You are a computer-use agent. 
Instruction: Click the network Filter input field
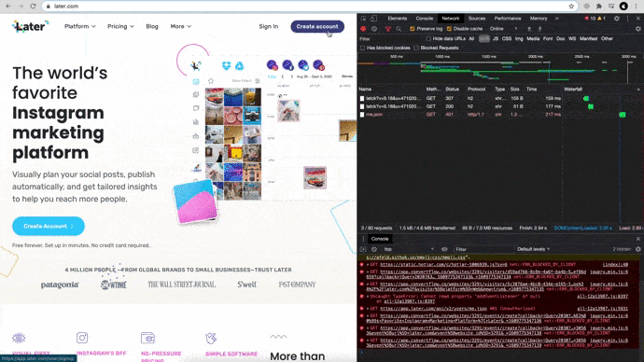pyautogui.click(x=390, y=38)
